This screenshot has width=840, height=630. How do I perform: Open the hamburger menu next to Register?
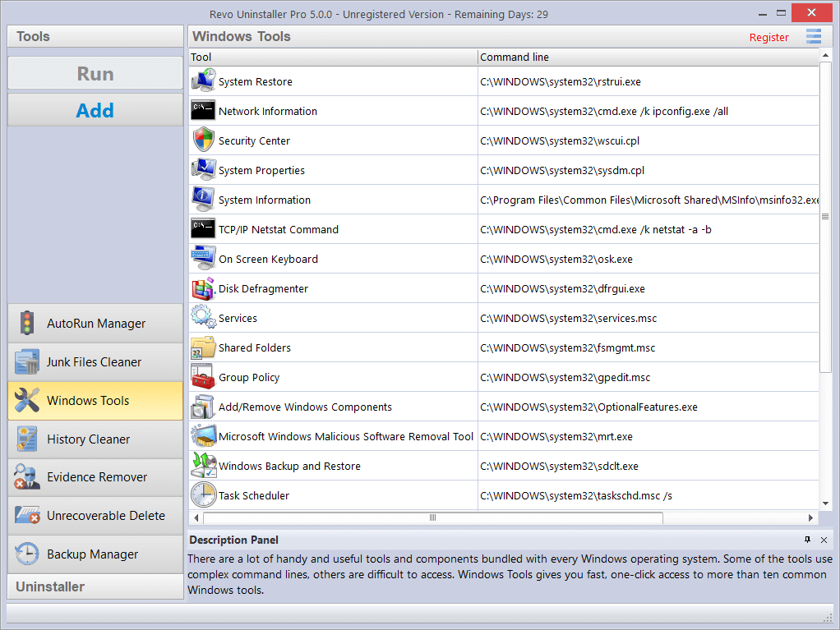pyautogui.click(x=813, y=36)
